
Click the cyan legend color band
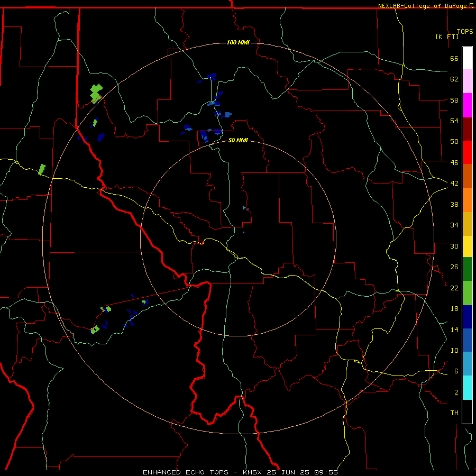(467, 388)
